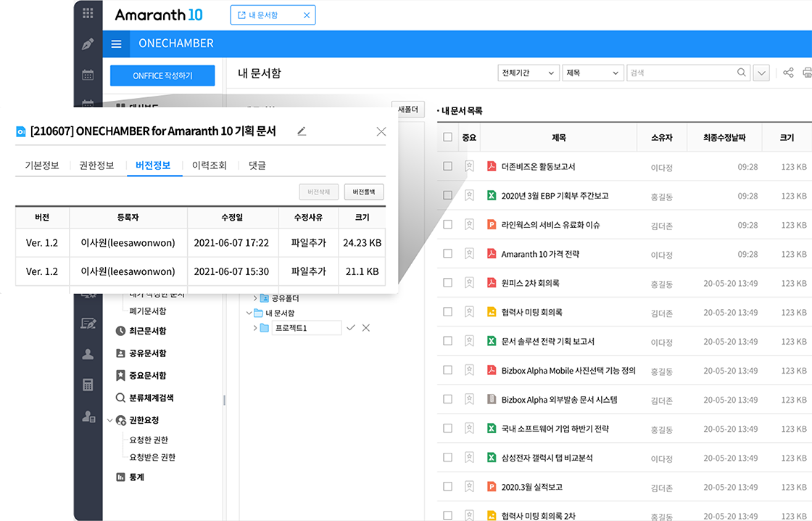Check the Bizbox Alpha Mobile 사진선택 row
This screenshot has width=812, height=521.
pyautogui.click(x=447, y=370)
